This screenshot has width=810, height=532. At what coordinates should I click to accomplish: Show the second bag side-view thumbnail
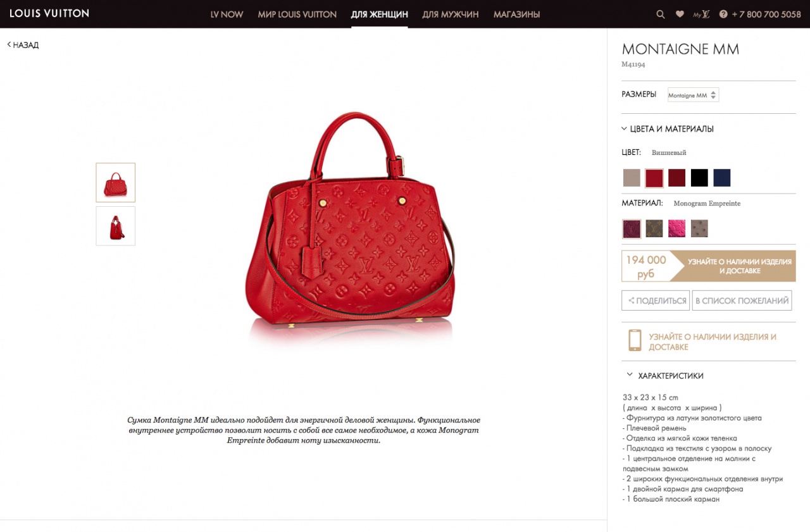(x=116, y=226)
